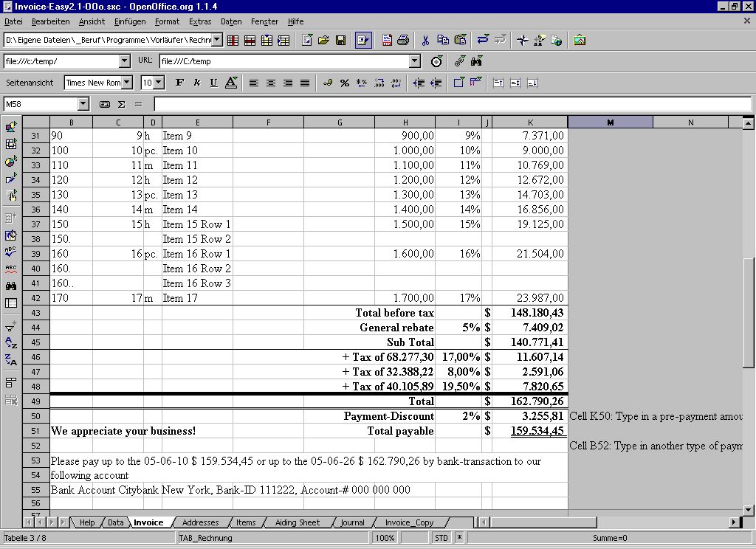
Task: Click the Seitenansicht button
Action: click(30, 83)
